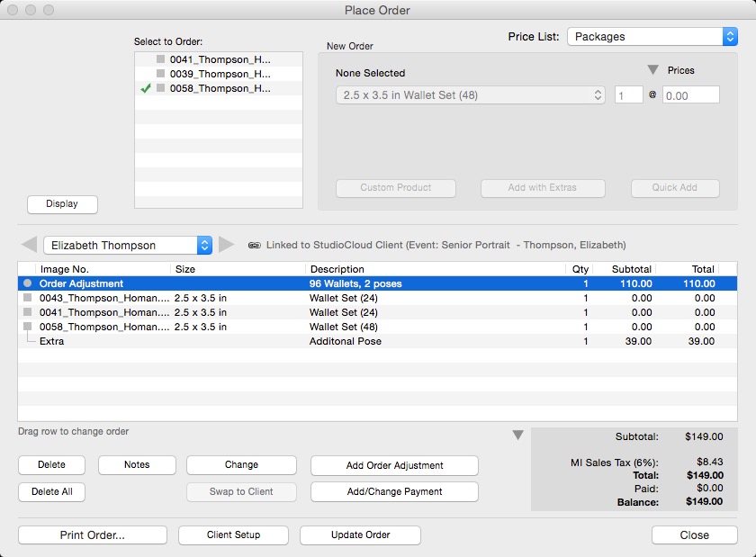Sort by the Description column header
756x557 pixels.
coord(337,269)
